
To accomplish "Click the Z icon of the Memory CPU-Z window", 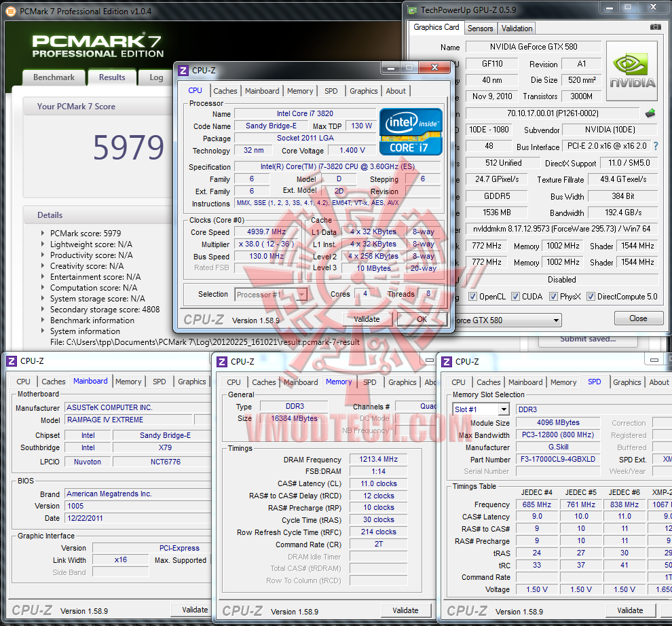I will click(x=222, y=362).
